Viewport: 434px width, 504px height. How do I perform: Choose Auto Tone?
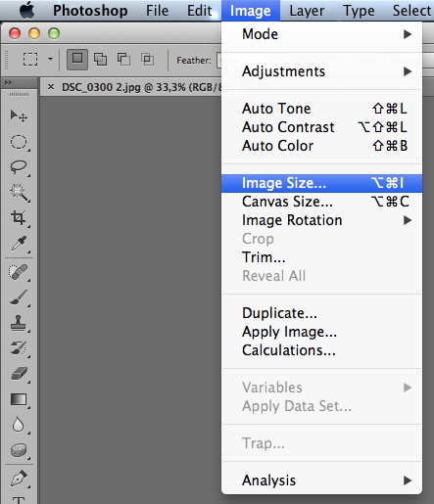[321, 109]
